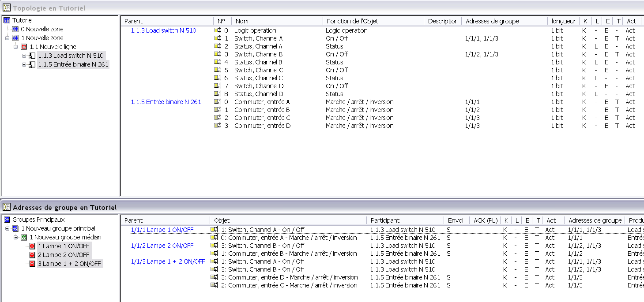Click the Load switch N 510 device icon

pos(32,56)
